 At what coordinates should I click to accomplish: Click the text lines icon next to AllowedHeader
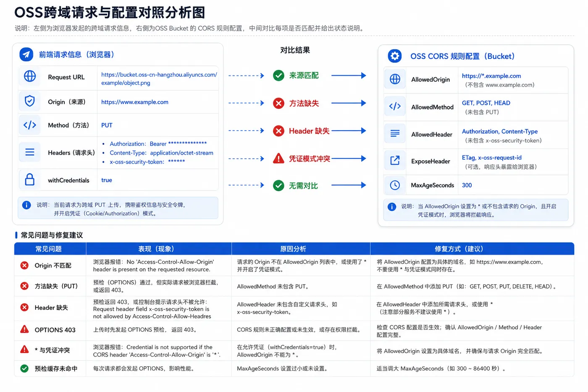pos(395,134)
